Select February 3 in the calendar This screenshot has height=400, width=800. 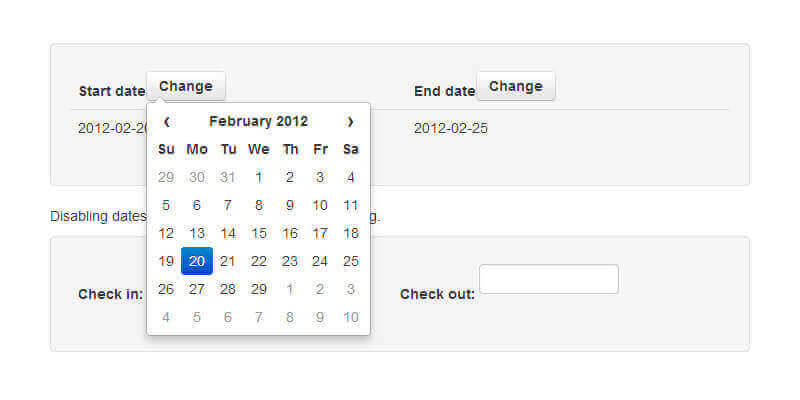click(320, 177)
